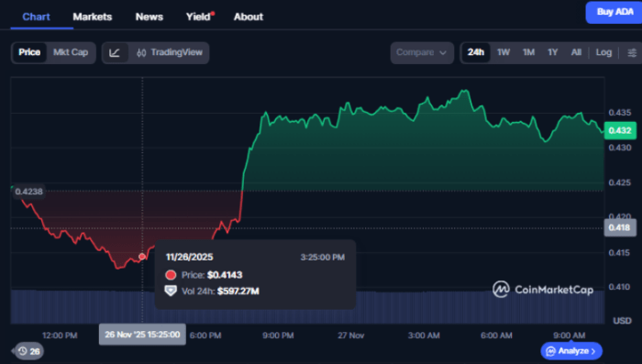Expand the Compare dropdown
The width and height of the screenshot is (642, 364).
pyautogui.click(x=422, y=53)
